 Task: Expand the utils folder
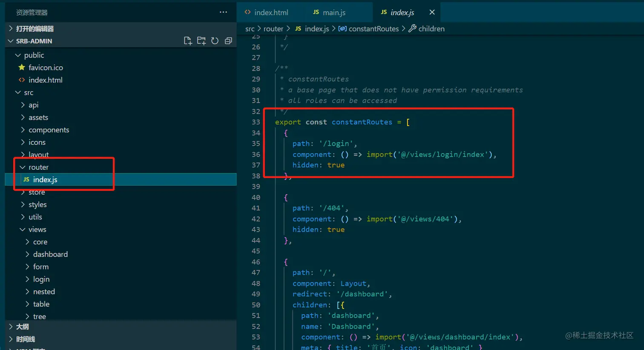tap(121, 217)
